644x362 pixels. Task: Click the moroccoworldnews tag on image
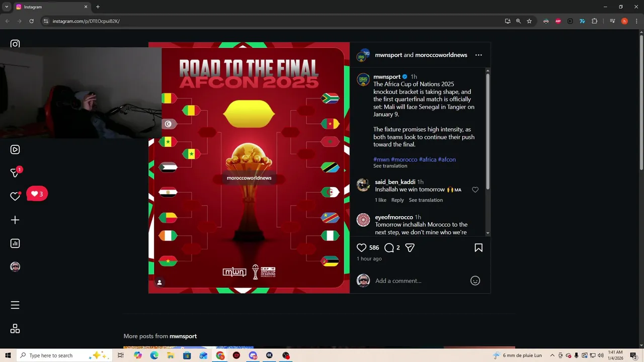pyautogui.click(x=249, y=178)
